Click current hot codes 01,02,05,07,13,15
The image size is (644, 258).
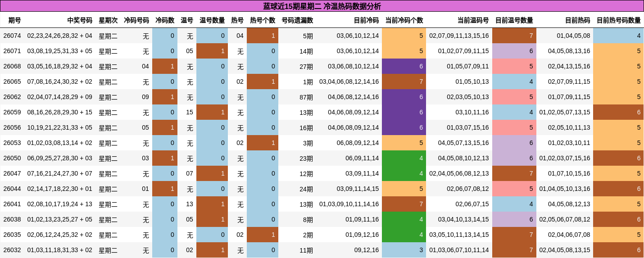click(565, 112)
